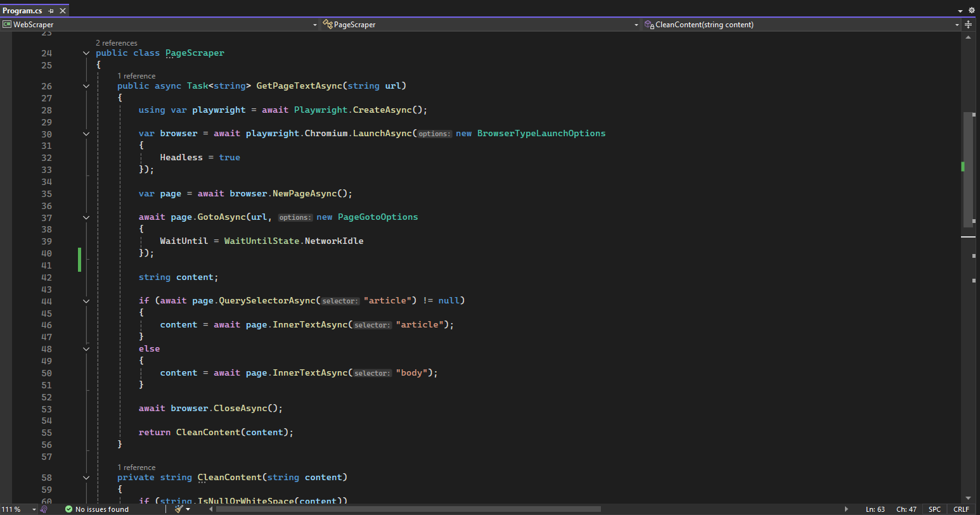Click the send feedback icon in status bar
This screenshot has height=515, width=980.
(x=44, y=509)
